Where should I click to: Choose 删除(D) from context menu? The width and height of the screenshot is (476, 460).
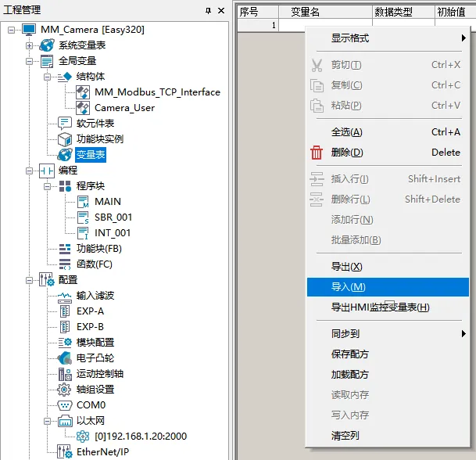388,153
